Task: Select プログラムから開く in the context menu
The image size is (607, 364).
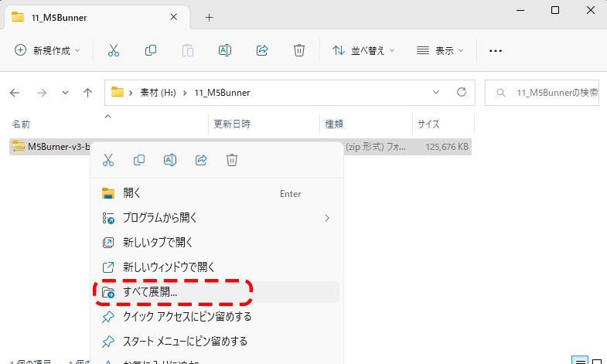Action: (215, 218)
